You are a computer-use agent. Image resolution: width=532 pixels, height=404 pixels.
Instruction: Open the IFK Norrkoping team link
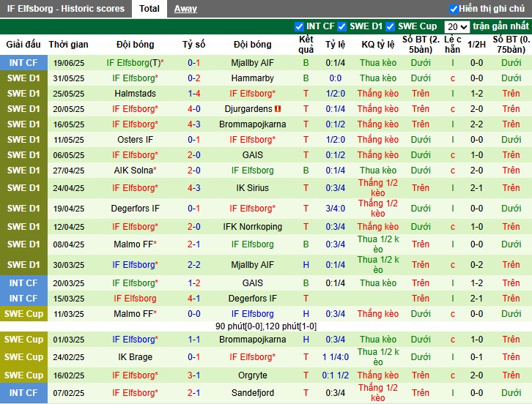click(252, 227)
